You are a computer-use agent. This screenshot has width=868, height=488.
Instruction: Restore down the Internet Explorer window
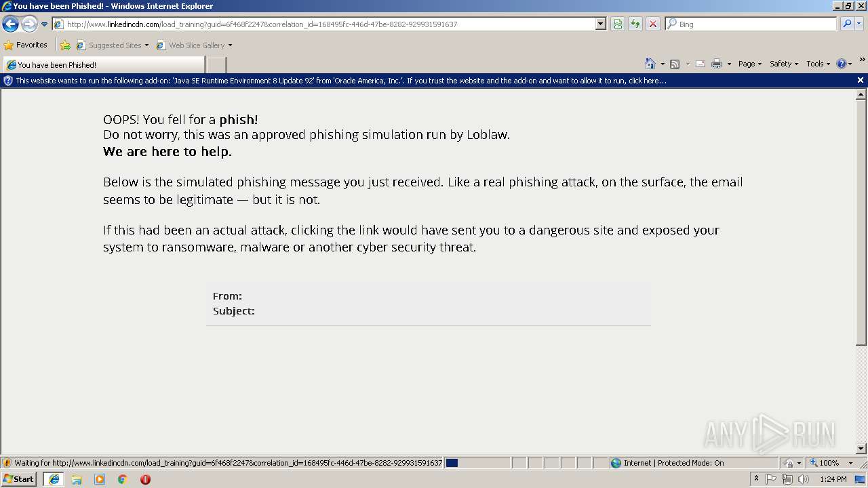(x=848, y=6)
